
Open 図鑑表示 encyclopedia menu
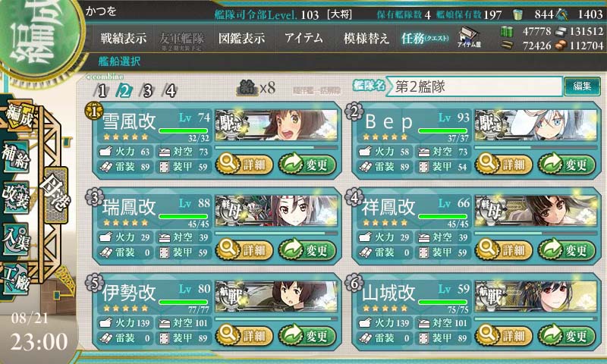pos(241,38)
